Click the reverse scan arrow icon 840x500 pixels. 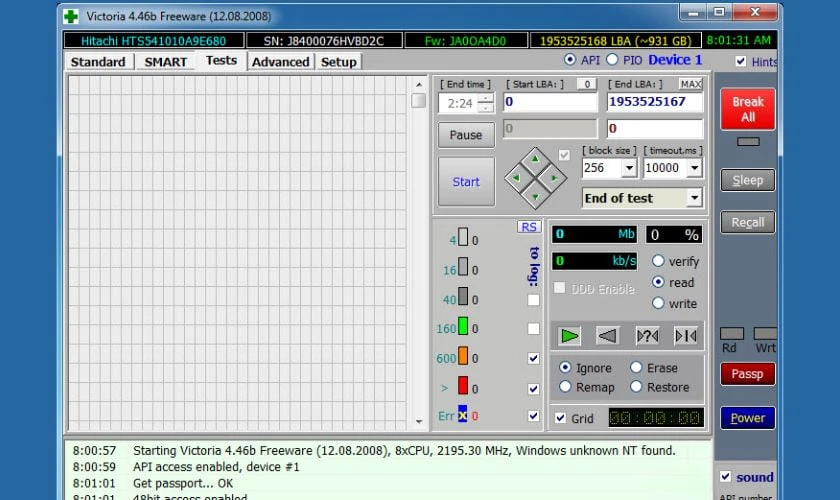(607, 336)
